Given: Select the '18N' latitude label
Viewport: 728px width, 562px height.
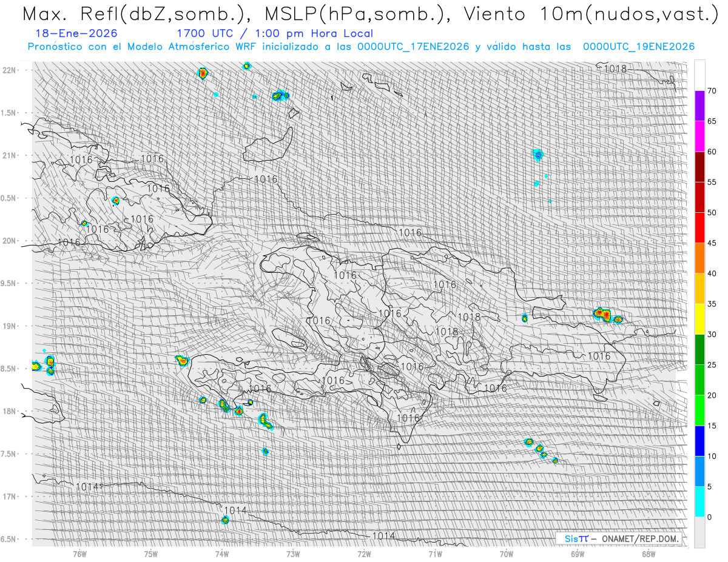Looking at the screenshot, I should (x=9, y=411).
